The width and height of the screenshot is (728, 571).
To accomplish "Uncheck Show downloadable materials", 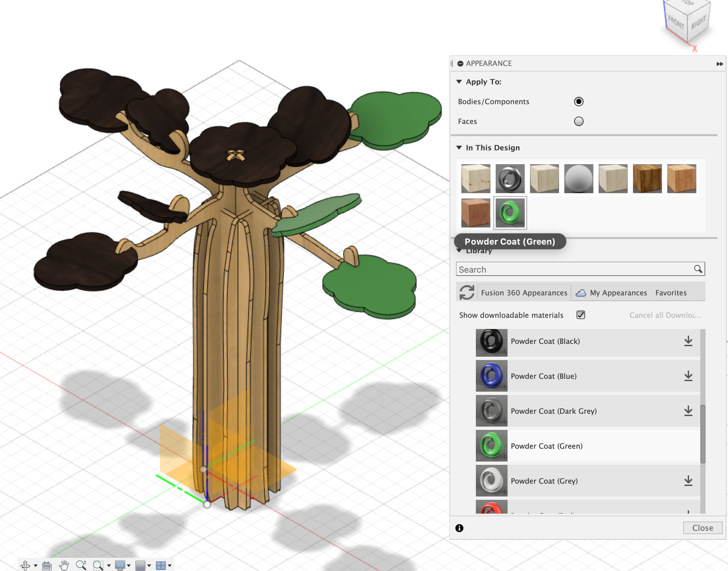I will 581,315.
